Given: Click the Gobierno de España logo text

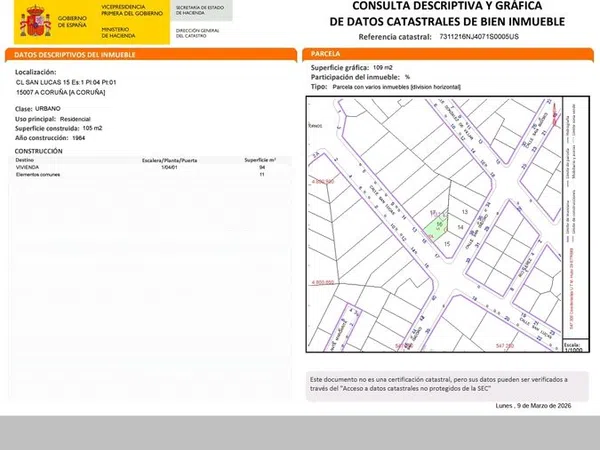Looking at the screenshot, I should pos(74,22).
